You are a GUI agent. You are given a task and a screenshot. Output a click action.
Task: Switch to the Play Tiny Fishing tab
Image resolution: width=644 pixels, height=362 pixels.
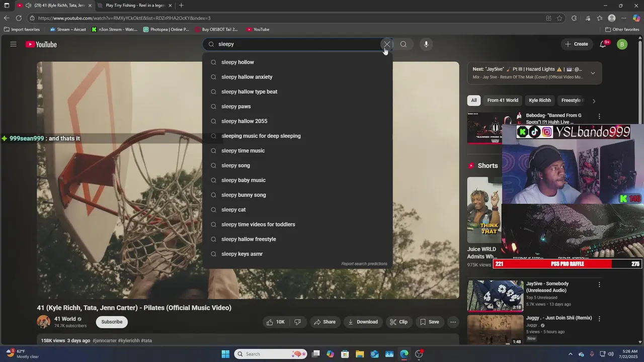pyautogui.click(x=135, y=6)
